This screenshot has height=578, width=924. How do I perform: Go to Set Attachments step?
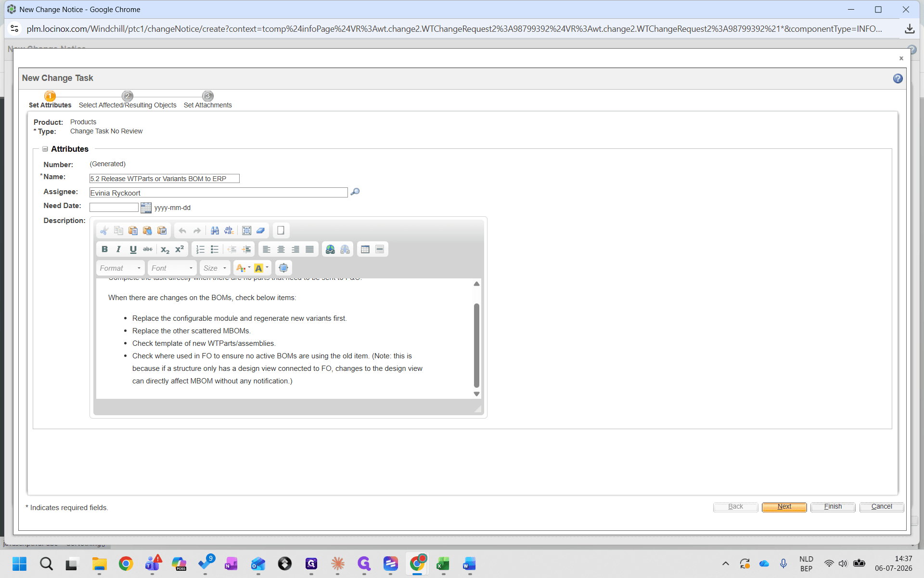[208, 101]
